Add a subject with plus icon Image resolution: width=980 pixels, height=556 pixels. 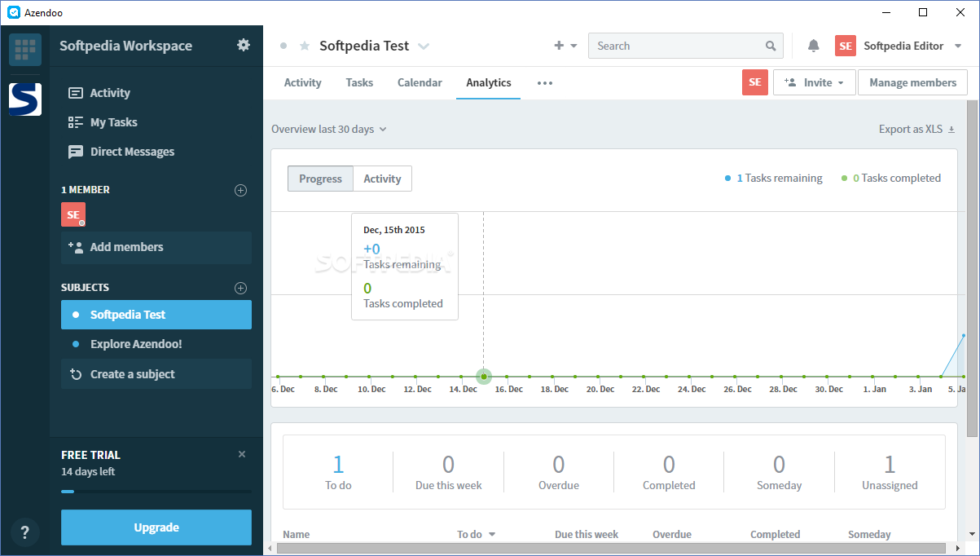pyautogui.click(x=240, y=288)
